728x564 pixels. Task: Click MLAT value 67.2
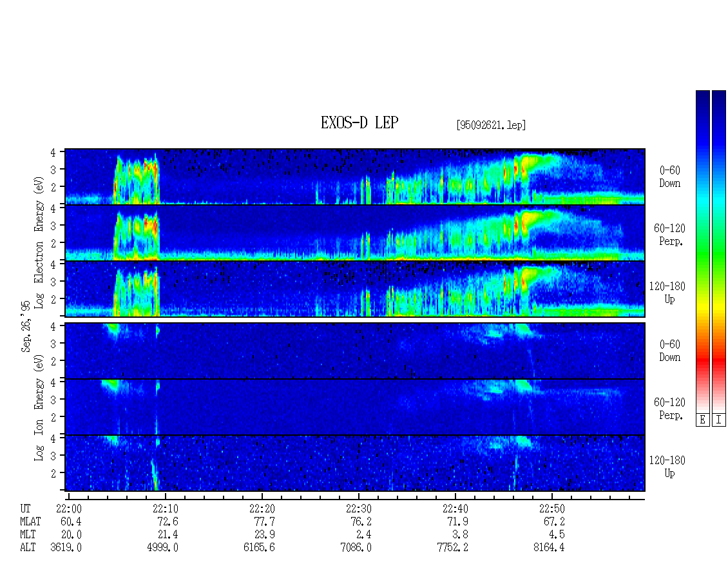click(554, 521)
